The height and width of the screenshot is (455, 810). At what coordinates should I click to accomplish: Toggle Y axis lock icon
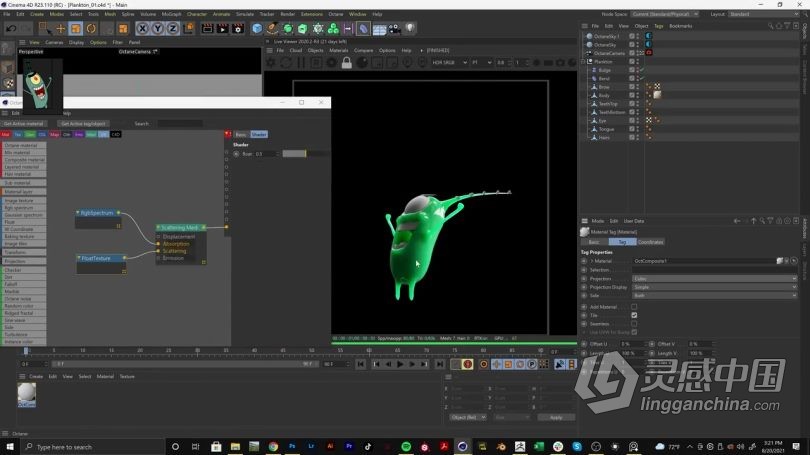click(158, 28)
